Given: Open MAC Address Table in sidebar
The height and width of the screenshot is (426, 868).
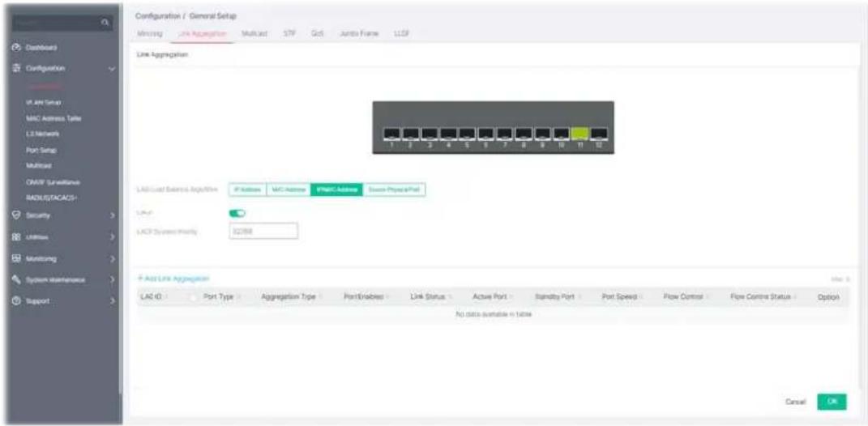Looking at the screenshot, I should 53,118.
